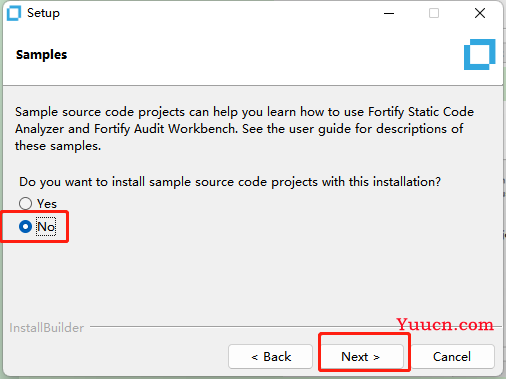The image size is (506, 379).
Task: Select the Yes radio button circle
Action: point(25,203)
